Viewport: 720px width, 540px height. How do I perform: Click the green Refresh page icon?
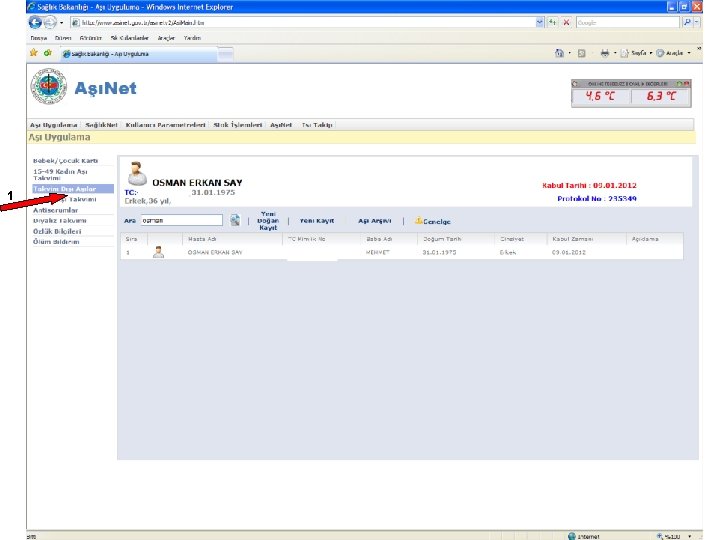(552, 22)
